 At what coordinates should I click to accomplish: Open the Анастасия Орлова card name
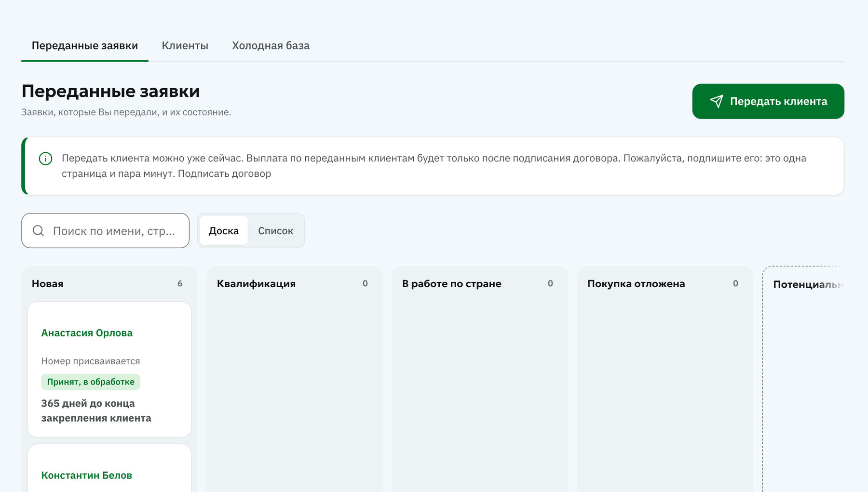(x=87, y=333)
